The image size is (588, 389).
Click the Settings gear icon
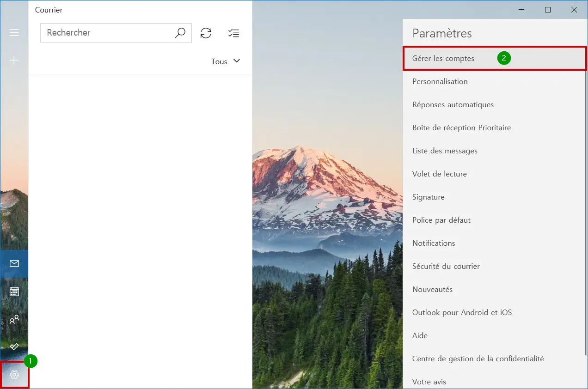pyautogui.click(x=14, y=375)
